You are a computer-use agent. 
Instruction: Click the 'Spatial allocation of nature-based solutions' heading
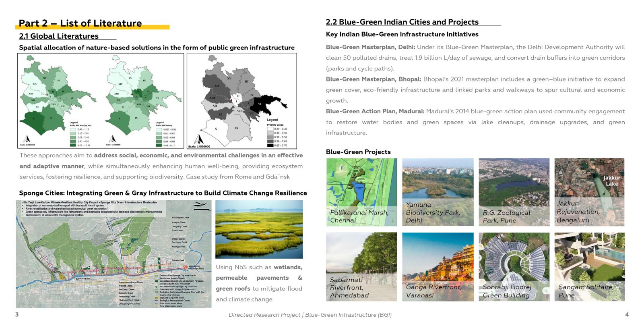(x=157, y=48)
